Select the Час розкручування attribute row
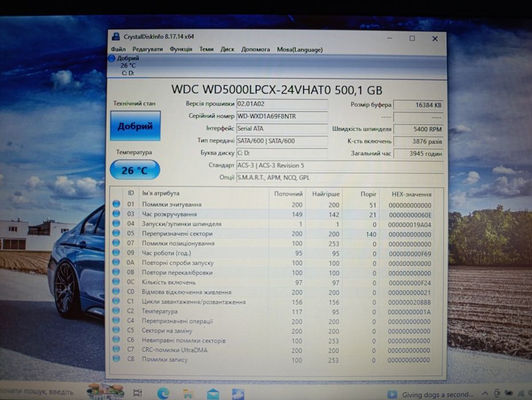 [x=271, y=214]
